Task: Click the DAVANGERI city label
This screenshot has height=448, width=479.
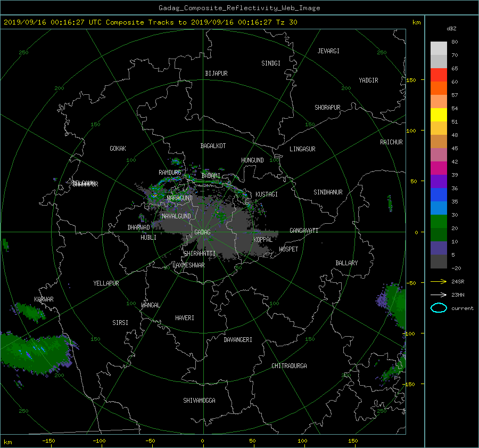Action: (238, 340)
